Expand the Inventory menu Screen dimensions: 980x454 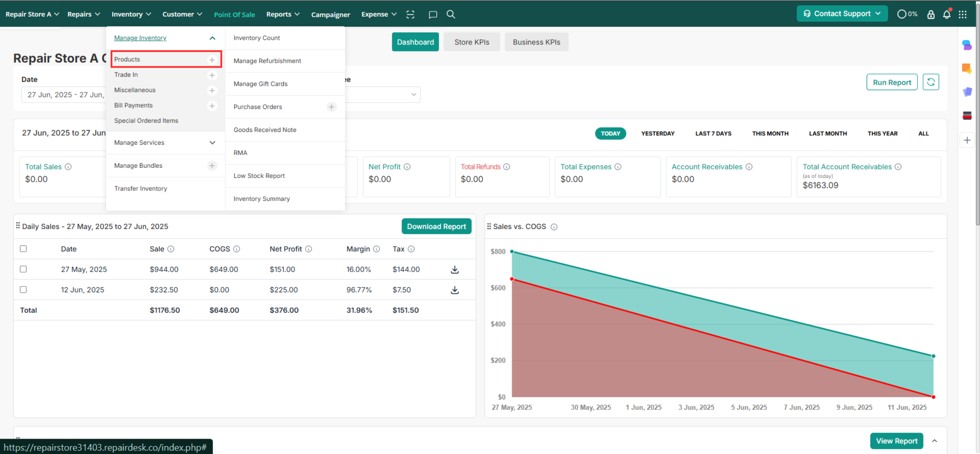[x=131, y=15]
